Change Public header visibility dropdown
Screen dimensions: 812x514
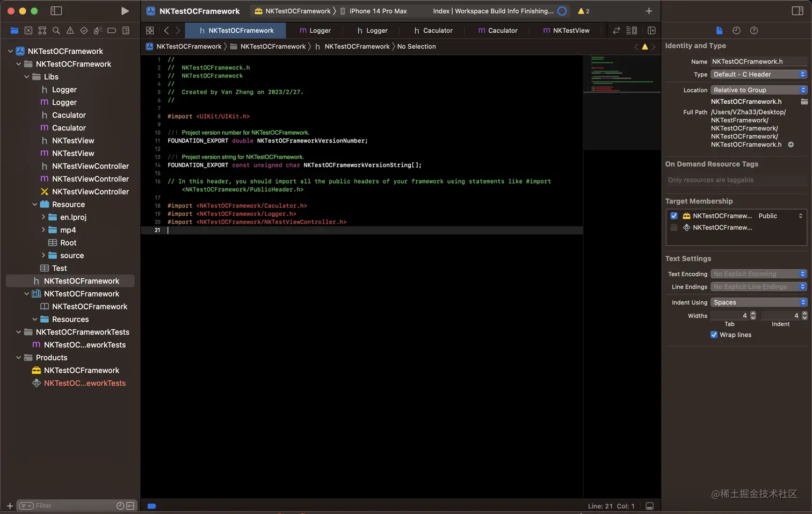pos(780,216)
